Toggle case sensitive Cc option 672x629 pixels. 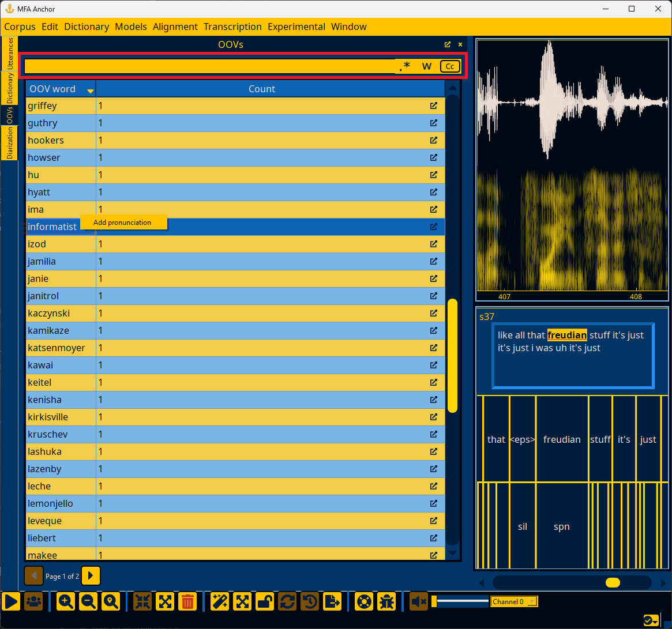[x=450, y=66]
